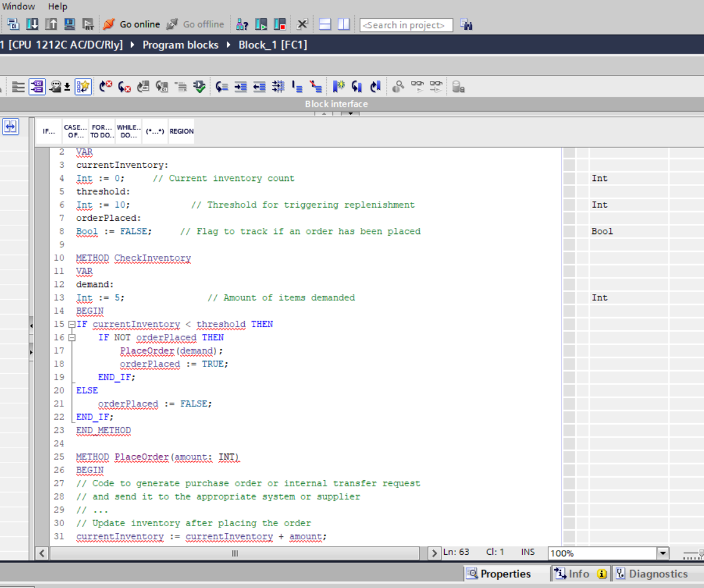Open the zoom level dropdown arrow
This screenshot has height=588, width=704.
663,554
